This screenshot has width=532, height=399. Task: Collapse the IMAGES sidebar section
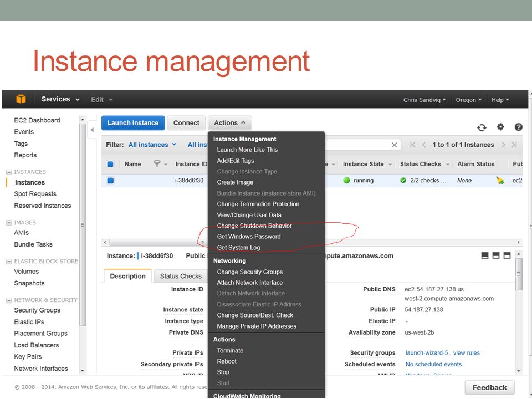point(9,223)
